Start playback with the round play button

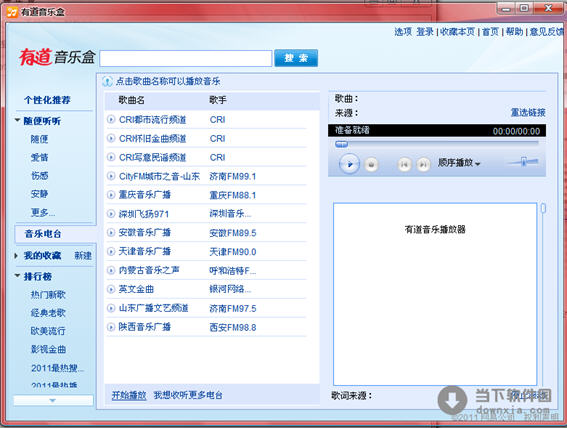349,164
